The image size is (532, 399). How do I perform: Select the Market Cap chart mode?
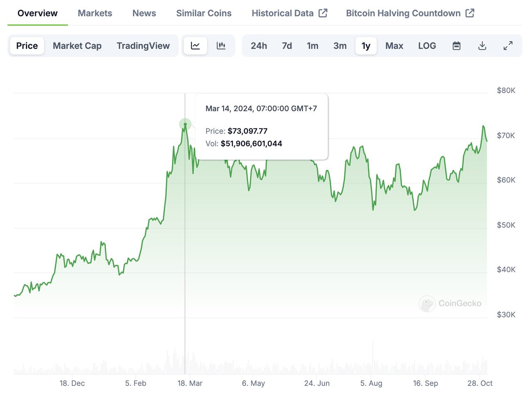[77, 46]
